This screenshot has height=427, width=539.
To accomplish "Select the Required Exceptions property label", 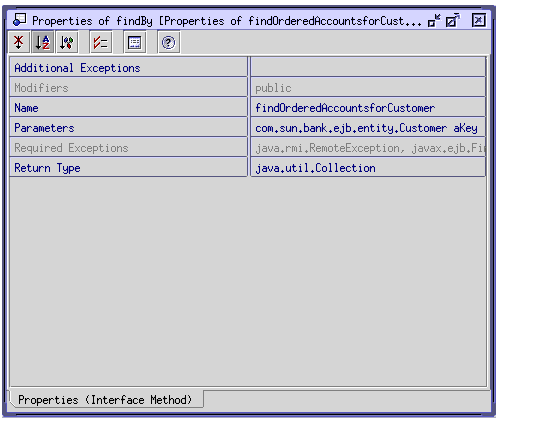I will (128, 147).
